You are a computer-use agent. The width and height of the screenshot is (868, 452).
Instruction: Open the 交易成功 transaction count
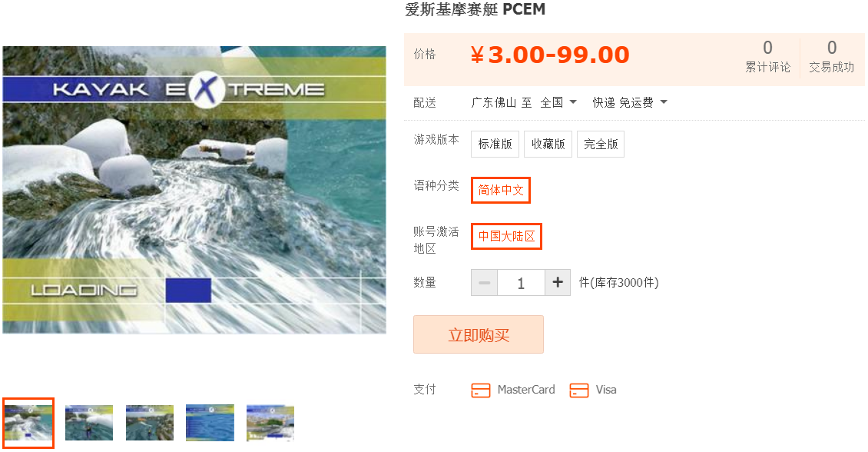[831, 56]
